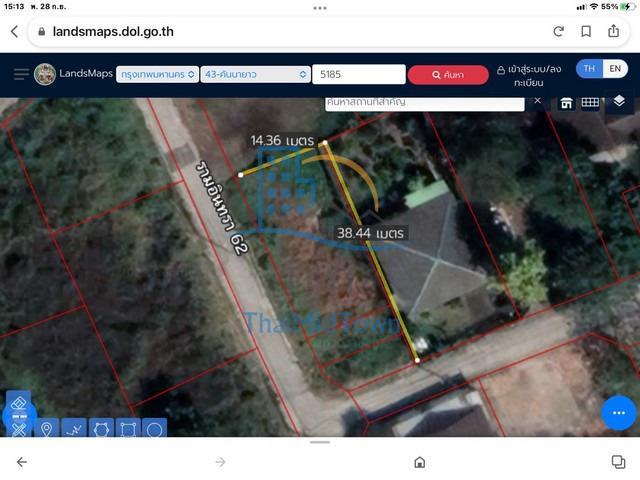The image size is (640, 480).
Task: Click the login/register link with lock icon
Action: click(x=531, y=75)
